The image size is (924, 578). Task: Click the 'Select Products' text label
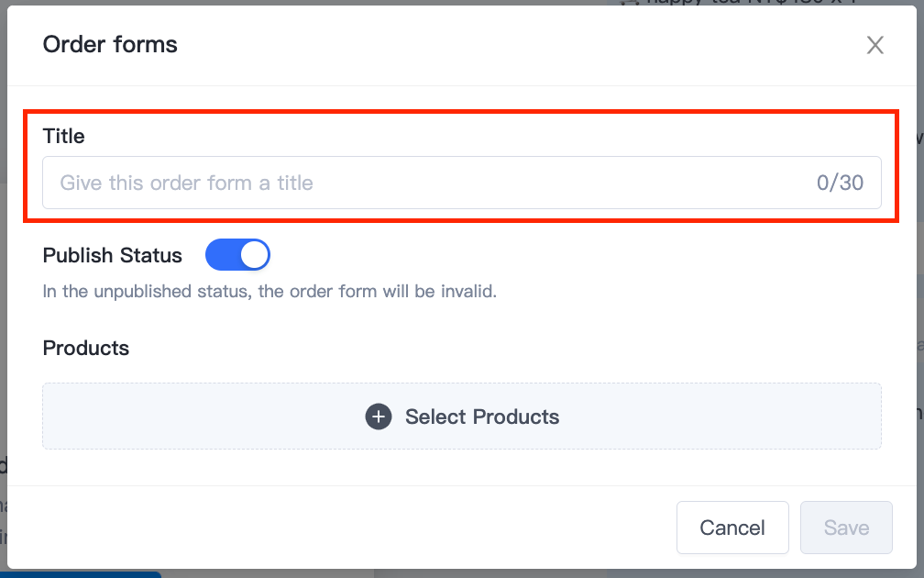[482, 417]
